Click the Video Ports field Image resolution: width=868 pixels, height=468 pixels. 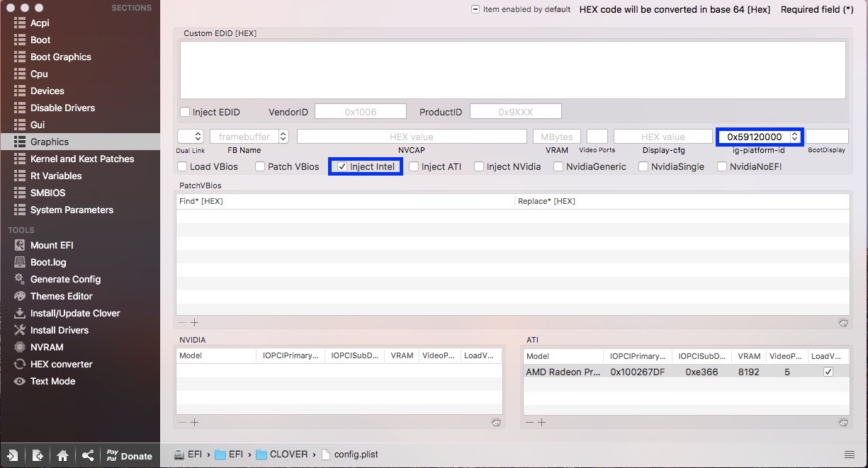597,137
